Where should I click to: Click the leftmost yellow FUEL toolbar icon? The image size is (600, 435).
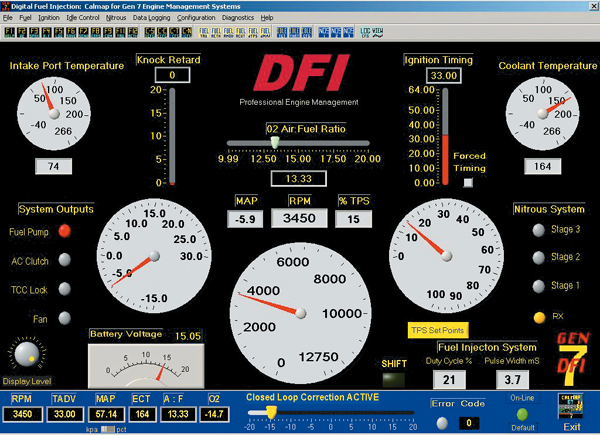pyautogui.click(x=204, y=32)
